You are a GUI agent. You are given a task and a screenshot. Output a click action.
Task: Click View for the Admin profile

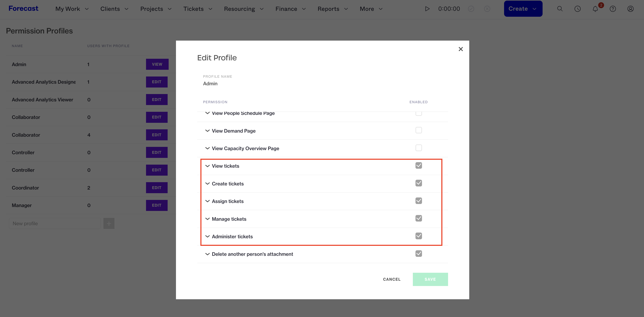(x=157, y=64)
